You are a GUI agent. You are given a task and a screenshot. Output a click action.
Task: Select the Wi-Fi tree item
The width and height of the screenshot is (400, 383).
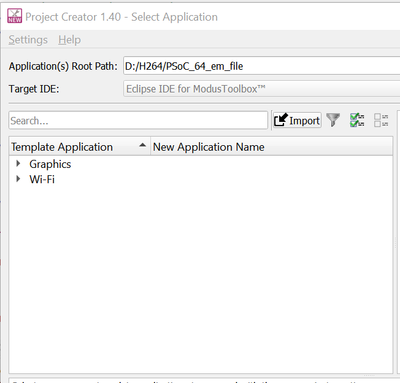[42, 179]
